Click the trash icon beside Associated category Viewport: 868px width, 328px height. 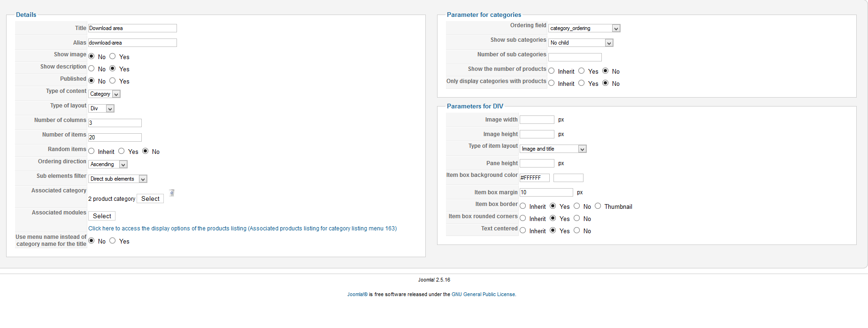172,192
